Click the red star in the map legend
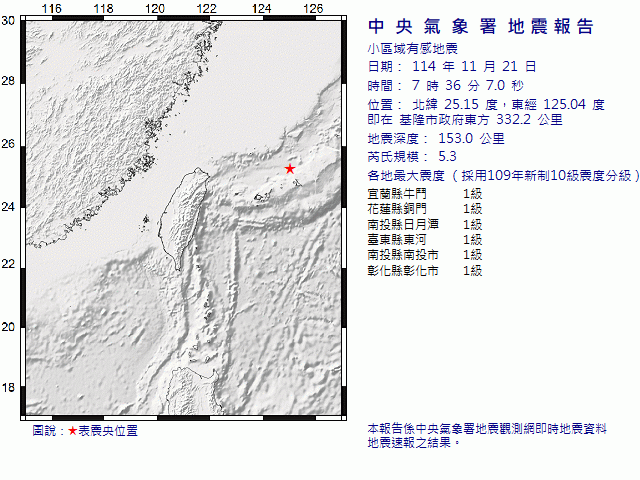The width and height of the screenshot is (640, 480). [73, 431]
